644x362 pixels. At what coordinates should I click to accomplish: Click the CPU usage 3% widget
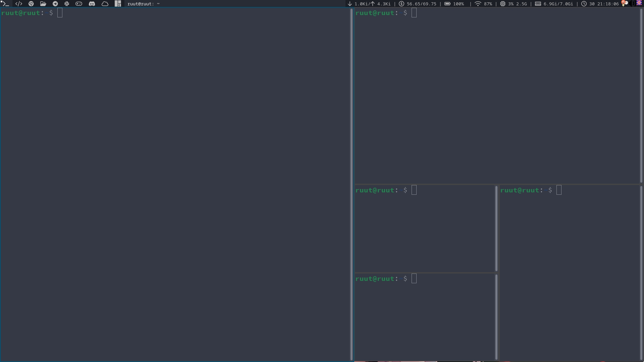(x=513, y=4)
